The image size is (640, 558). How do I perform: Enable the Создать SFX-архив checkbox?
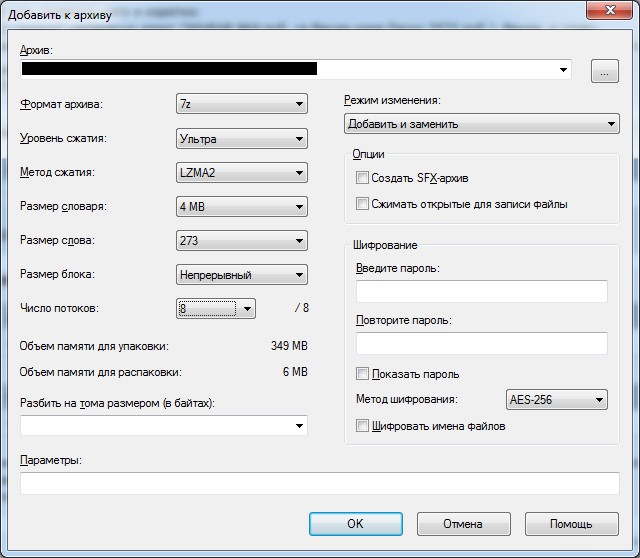363,178
